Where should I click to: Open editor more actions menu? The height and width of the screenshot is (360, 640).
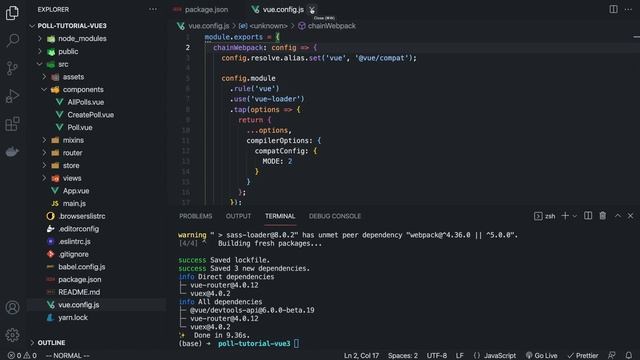(628, 9)
